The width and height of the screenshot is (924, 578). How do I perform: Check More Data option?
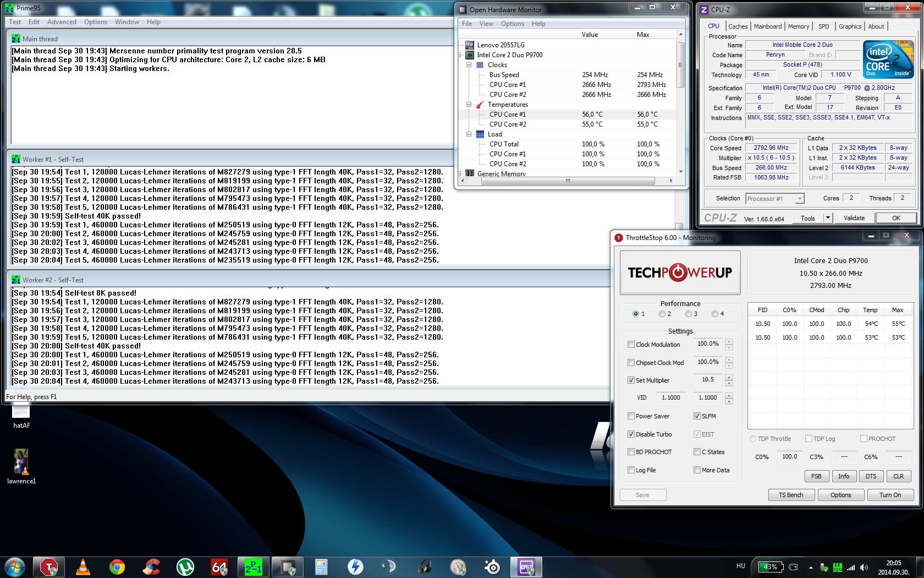[697, 470]
